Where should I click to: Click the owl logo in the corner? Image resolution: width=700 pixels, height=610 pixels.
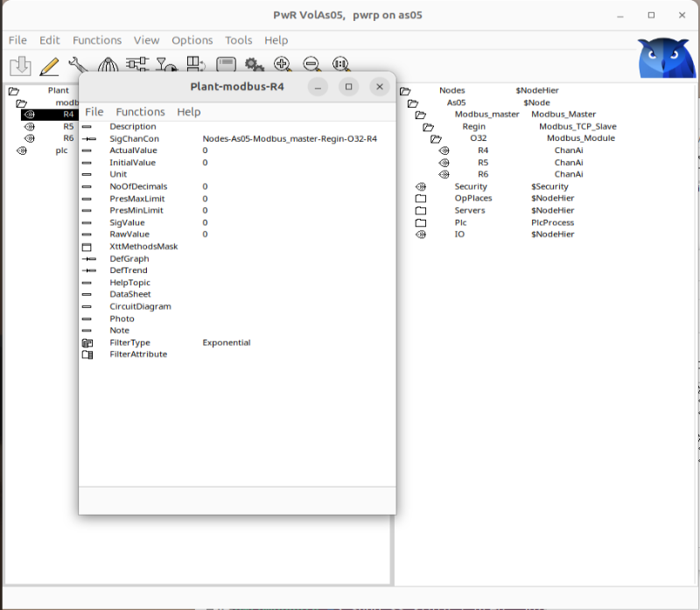pos(666,58)
